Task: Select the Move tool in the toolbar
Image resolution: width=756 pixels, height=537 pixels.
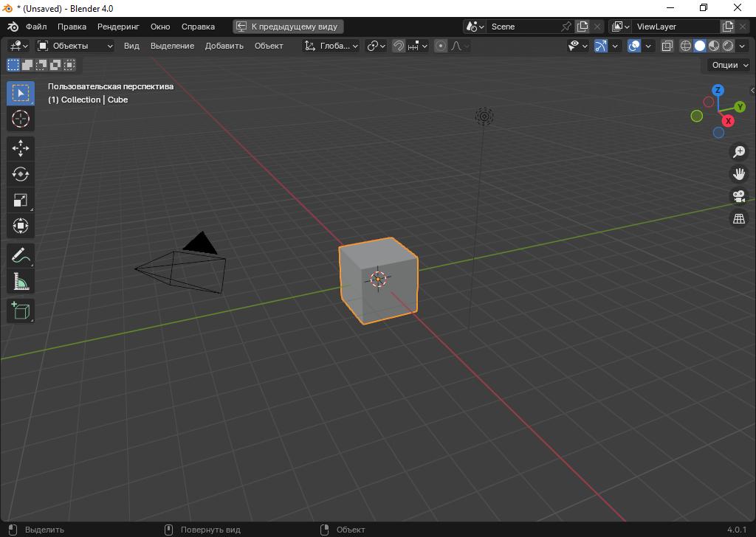Action: [21, 148]
